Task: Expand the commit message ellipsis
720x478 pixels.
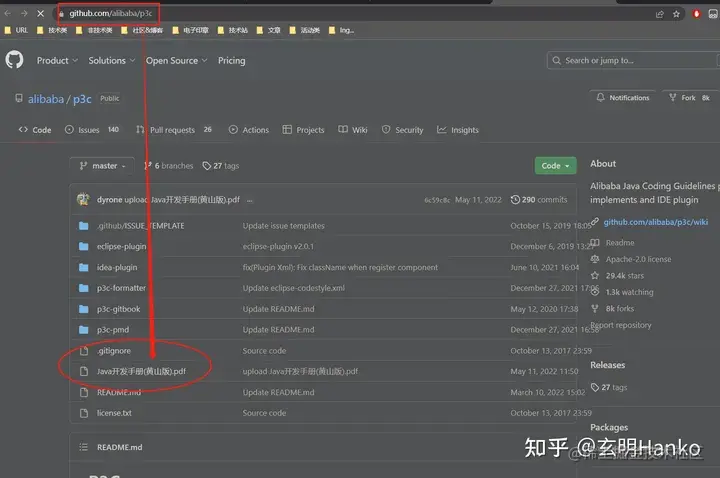Action: click(250, 200)
